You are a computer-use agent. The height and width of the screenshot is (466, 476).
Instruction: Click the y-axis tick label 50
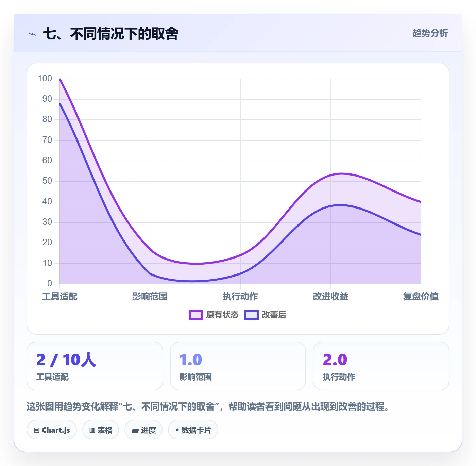[47, 181]
